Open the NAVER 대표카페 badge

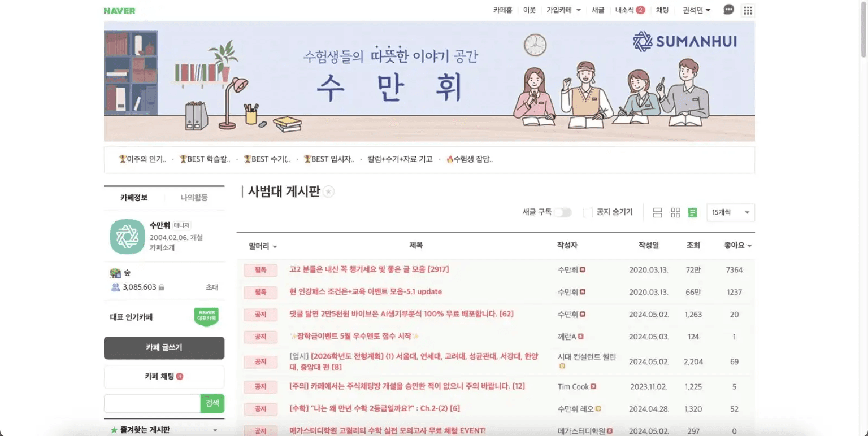pos(206,317)
